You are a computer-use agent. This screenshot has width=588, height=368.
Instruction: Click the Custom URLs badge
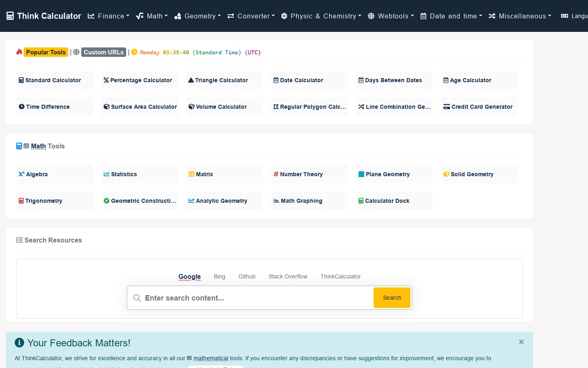pos(104,52)
